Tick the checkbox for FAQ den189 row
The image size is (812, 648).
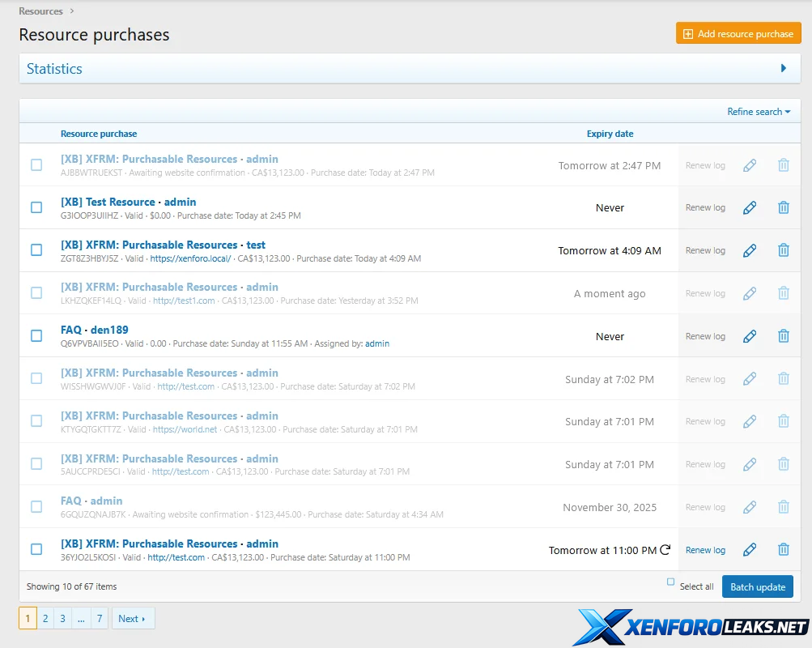(x=36, y=335)
